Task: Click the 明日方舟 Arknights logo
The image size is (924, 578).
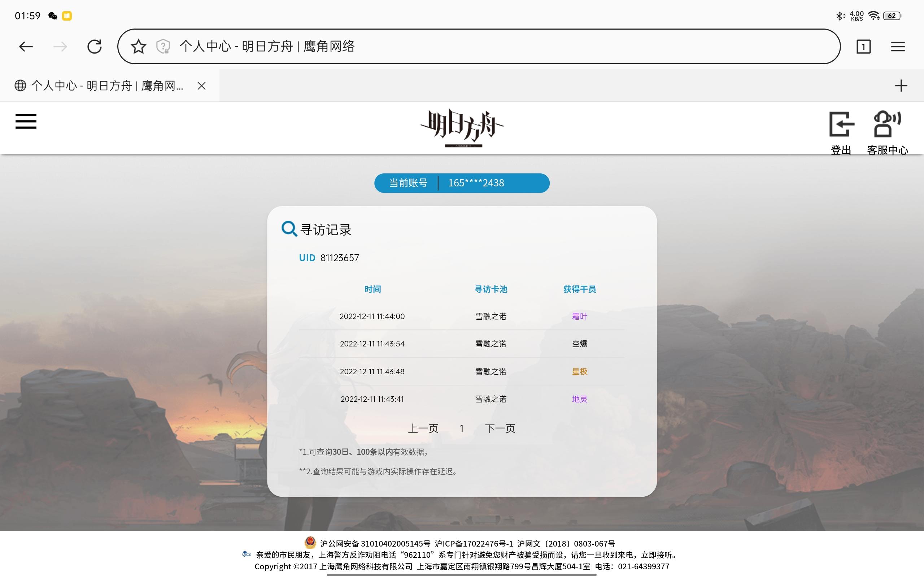Action: (462, 128)
